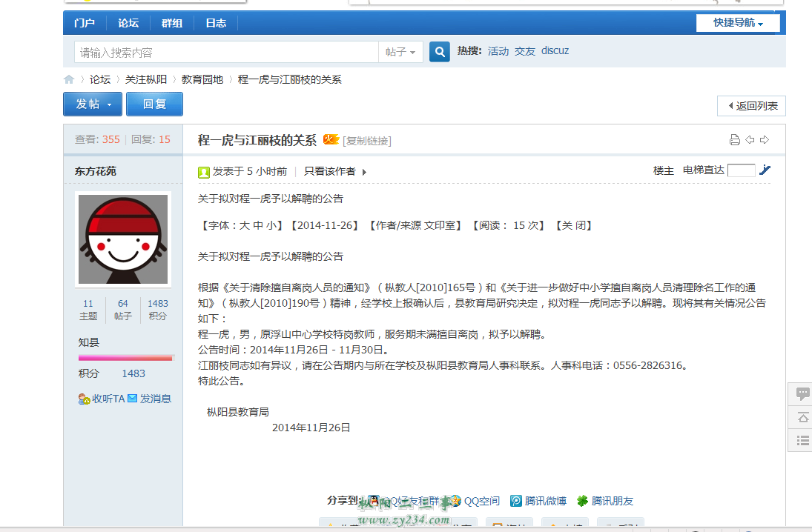Click the envelope icon beside 发消息
The image size is (812, 532).
(132, 399)
